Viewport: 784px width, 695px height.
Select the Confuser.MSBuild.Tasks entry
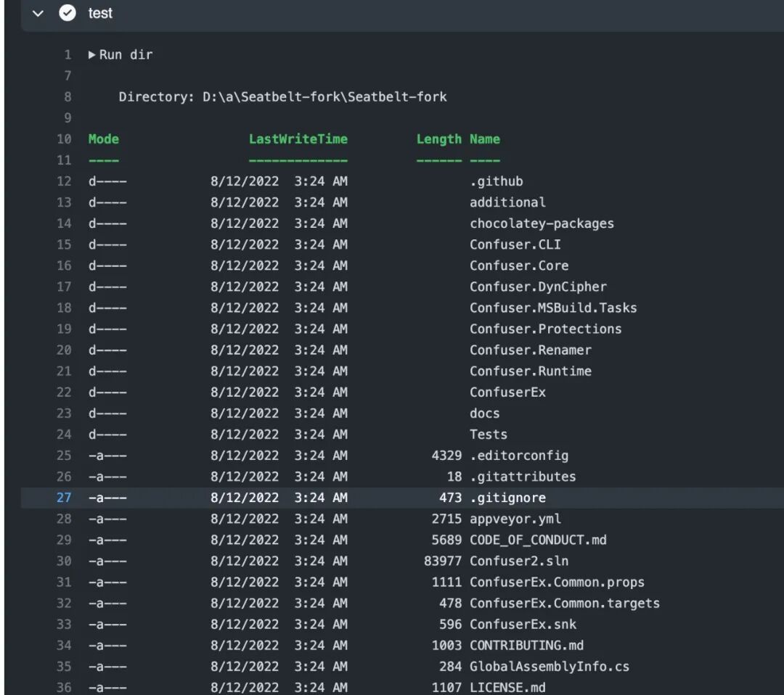553,308
